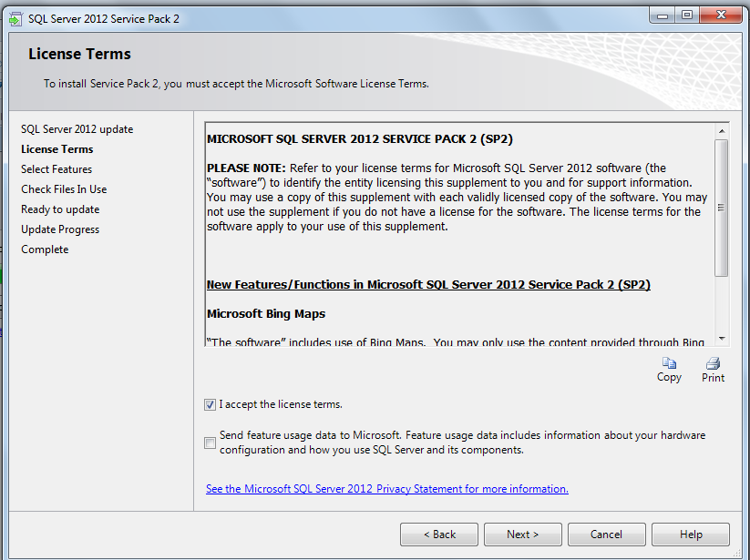Click the license text scrollbar down arrow
750x560 pixels.
pyautogui.click(x=722, y=339)
